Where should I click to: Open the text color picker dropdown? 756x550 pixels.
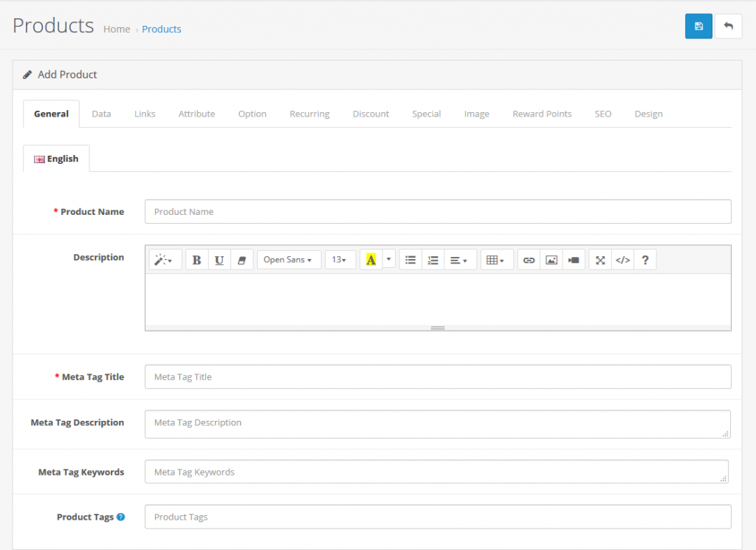388,259
